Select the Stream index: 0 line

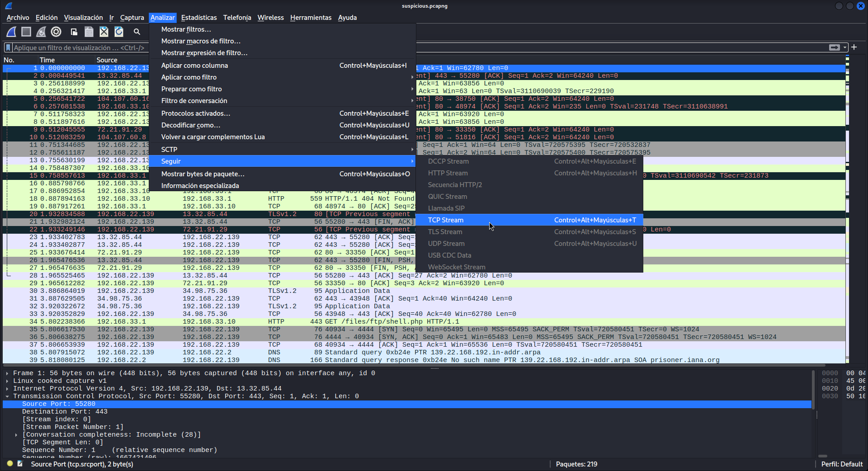[407, 419]
